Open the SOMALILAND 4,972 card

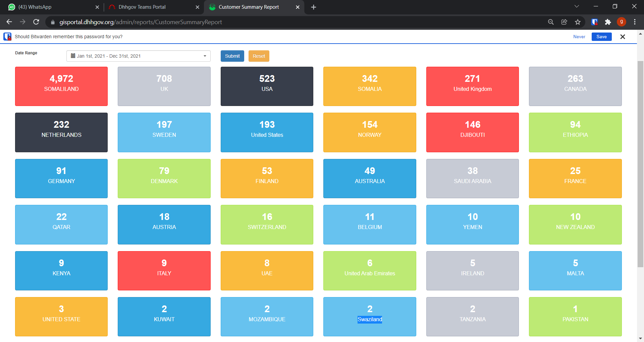tap(61, 86)
